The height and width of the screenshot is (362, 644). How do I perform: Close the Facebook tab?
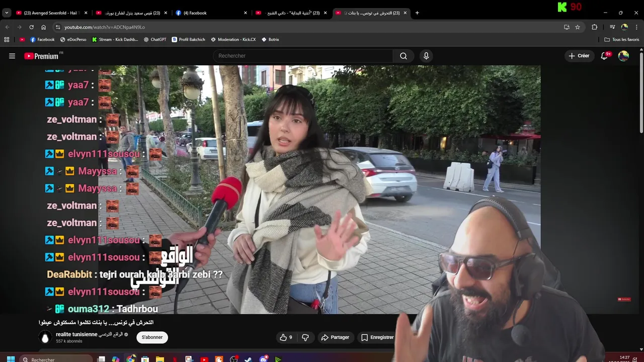point(246,13)
